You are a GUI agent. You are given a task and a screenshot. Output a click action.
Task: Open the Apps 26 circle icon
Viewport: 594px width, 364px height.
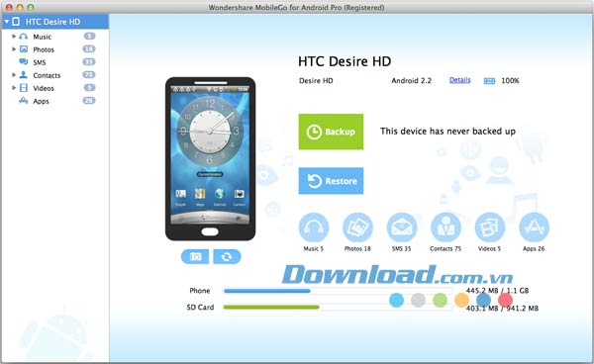(x=534, y=227)
